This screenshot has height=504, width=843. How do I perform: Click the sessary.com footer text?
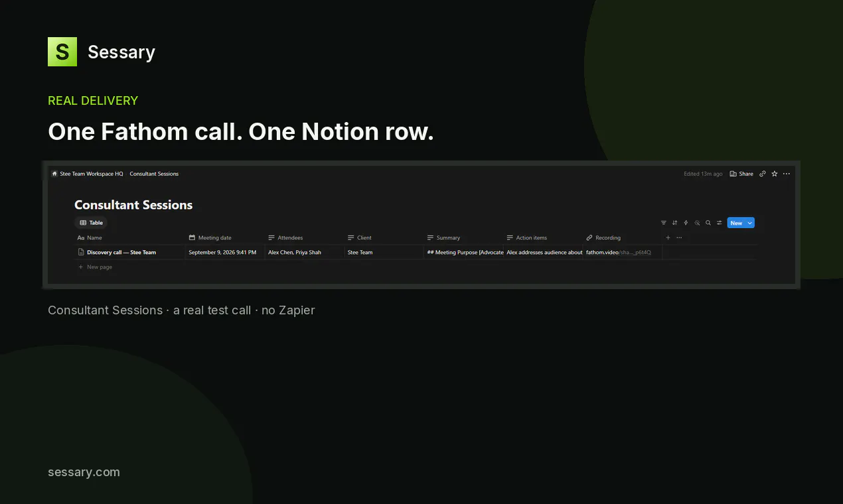(84, 472)
